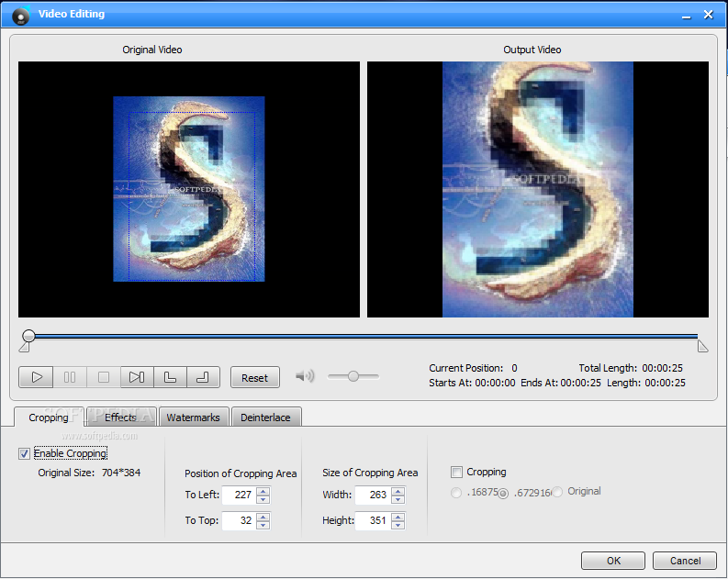
Task: Move the playback position slider handle
Action: click(x=28, y=336)
